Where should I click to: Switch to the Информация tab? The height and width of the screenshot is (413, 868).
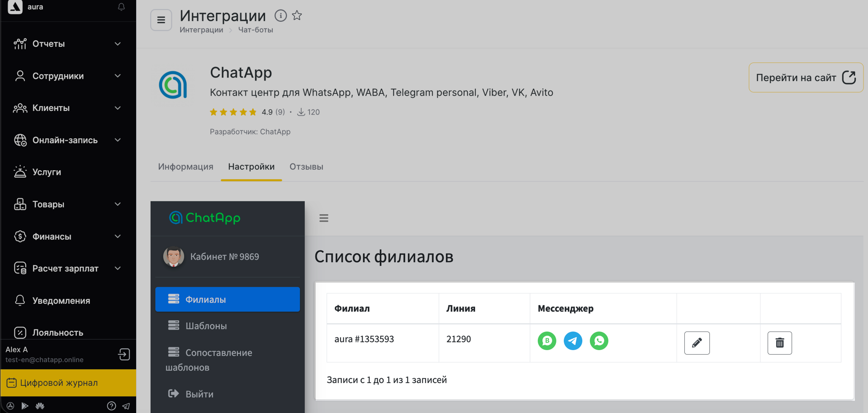(x=185, y=167)
